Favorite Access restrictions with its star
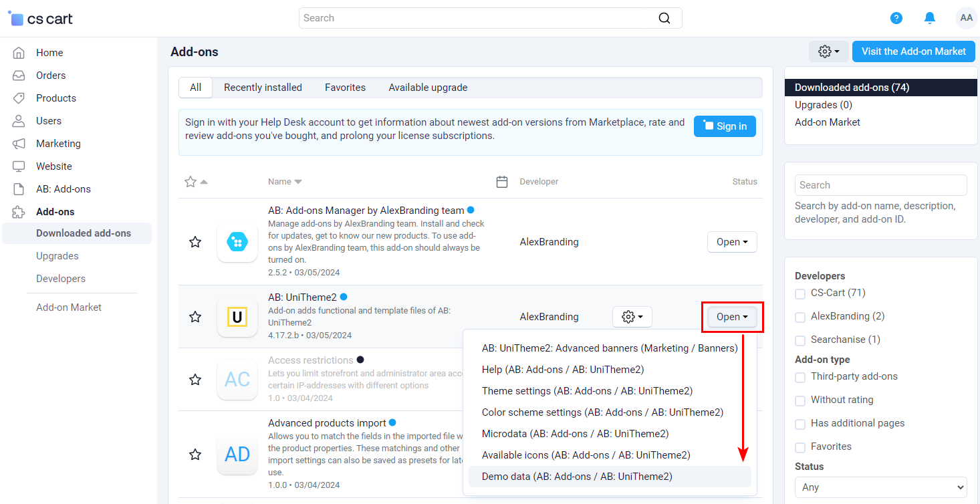Image resolution: width=980 pixels, height=504 pixels. 195,380
